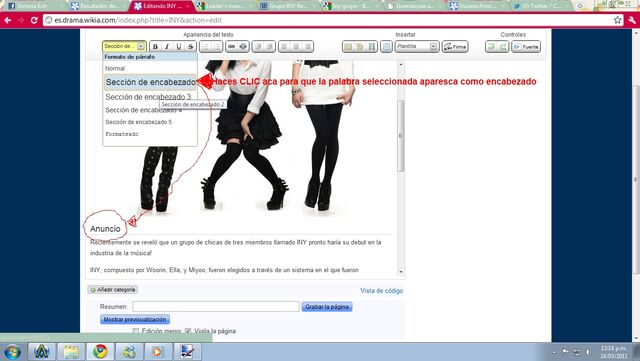Click the Firma signature button
Image resolution: width=640 pixels, height=361 pixels.
(455, 47)
